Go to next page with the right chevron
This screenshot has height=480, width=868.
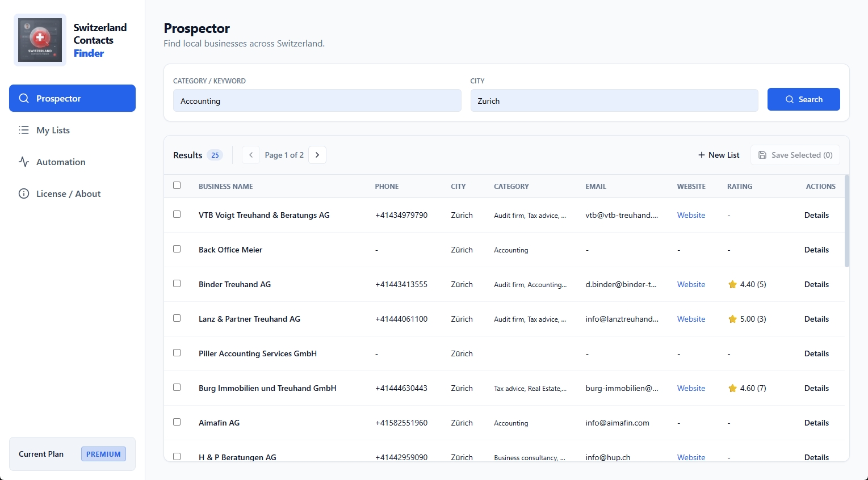tap(317, 154)
